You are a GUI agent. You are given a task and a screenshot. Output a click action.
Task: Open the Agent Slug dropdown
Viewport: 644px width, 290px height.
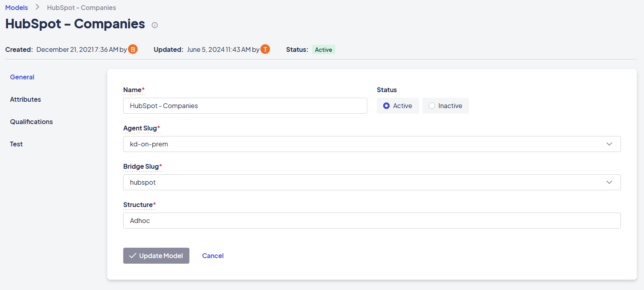pyautogui.click(x=372, y=144)
